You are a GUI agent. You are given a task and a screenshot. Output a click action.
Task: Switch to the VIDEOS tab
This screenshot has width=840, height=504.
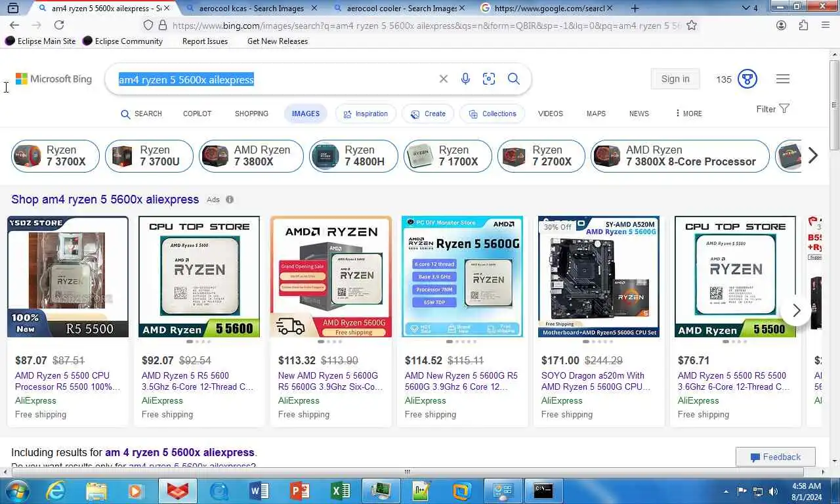(x=551, y=114)
